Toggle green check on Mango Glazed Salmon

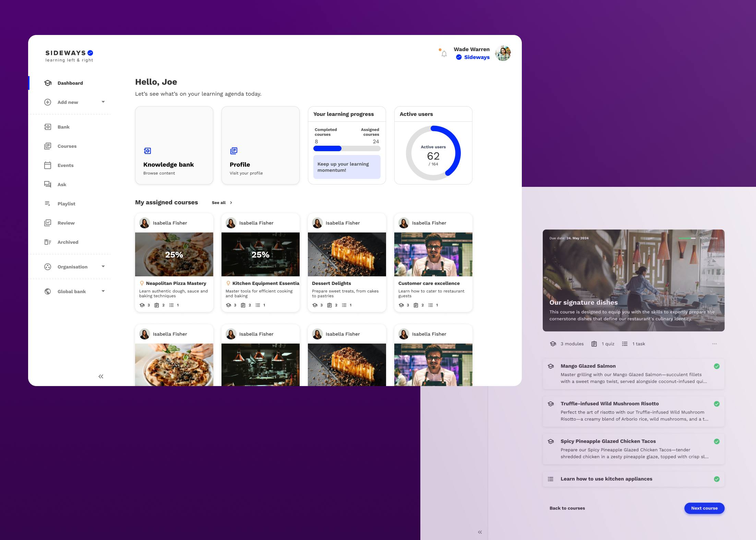tap(717, 366)
